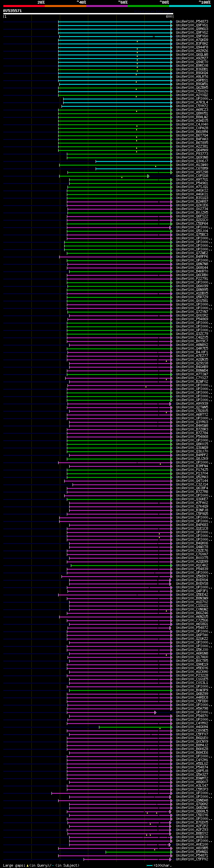Select hit UniRef100_P54869
Screen dimensions: 214x868
tap(192, 319)
